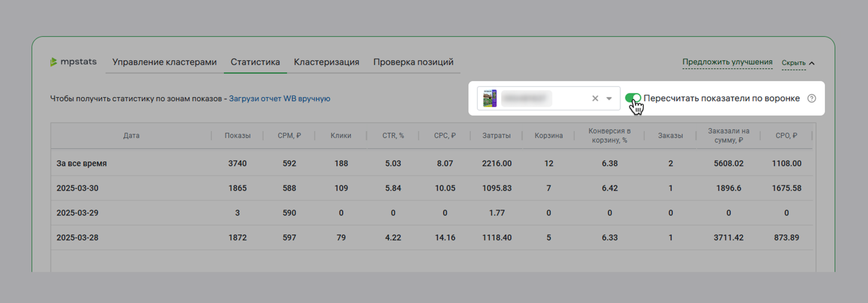Collapse panel using Скрыть chevron

(x=812, y=63)
